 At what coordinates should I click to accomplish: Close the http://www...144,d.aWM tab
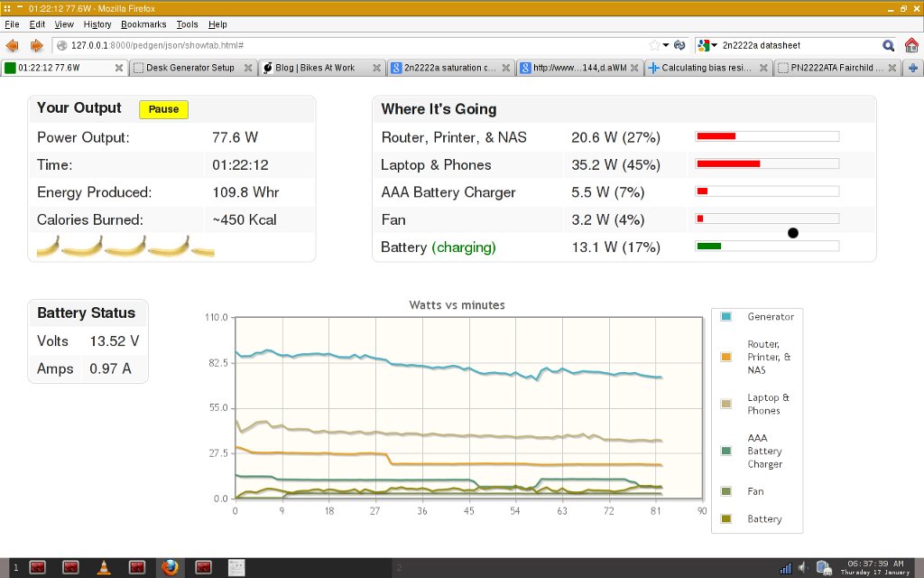click(x=634, y=68)
